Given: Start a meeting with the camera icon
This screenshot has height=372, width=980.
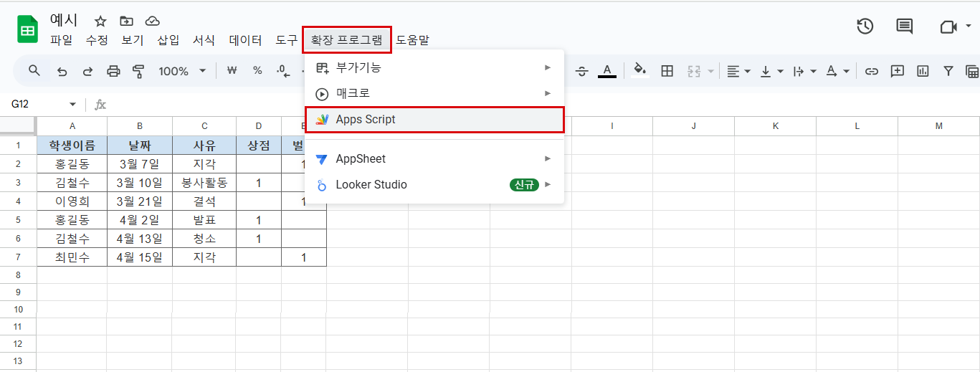Looking at the screenshot, I should [948, 27].
